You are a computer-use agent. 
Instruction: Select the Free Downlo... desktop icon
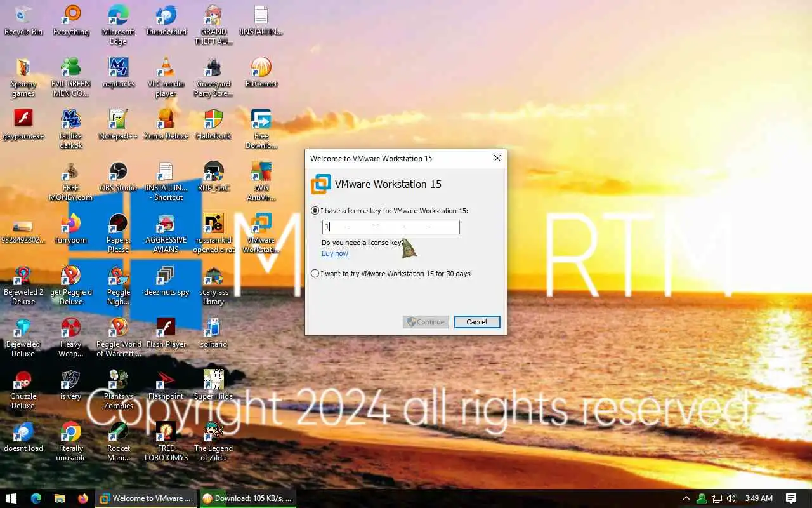tap(261, 129)
